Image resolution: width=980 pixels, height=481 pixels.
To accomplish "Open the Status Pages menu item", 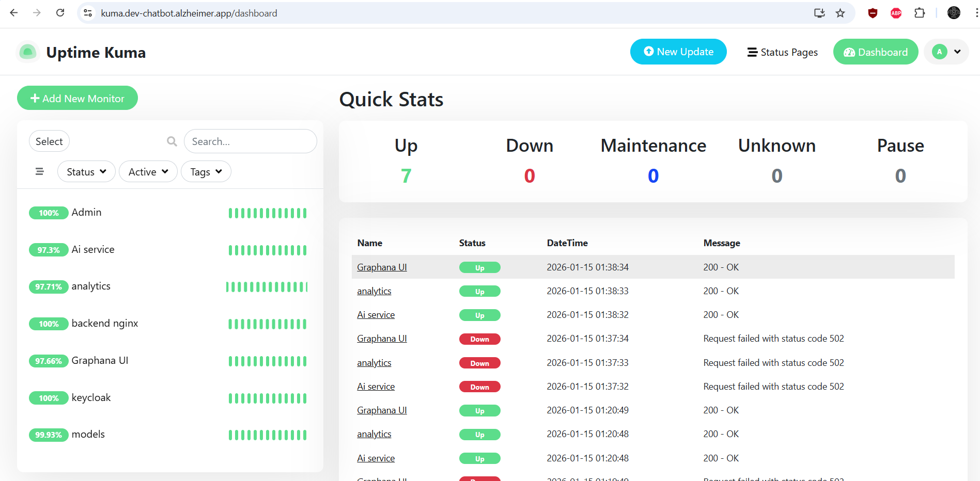I will pyautogui.click(x=782, y=52).
